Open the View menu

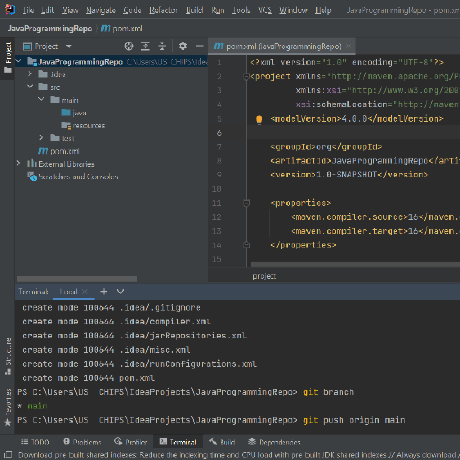[70, 10]
